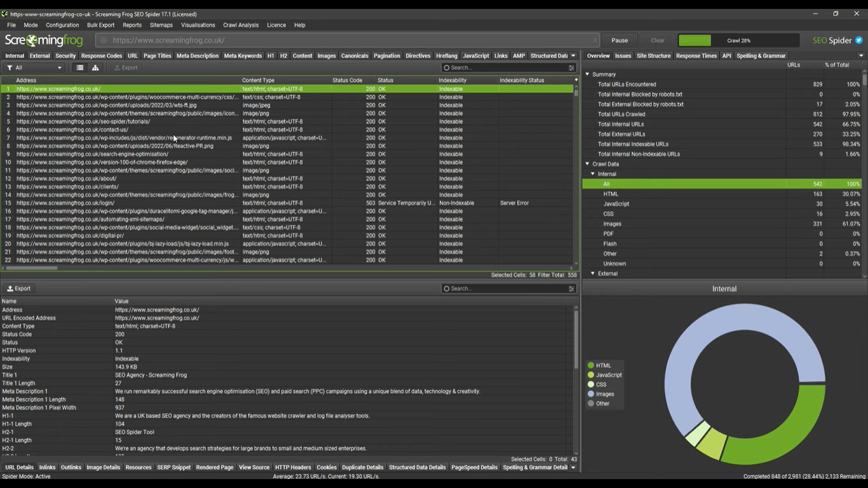Screen dimensions: 868x488
Task: Open the Bulk Export menu
Action: [101, 25]
